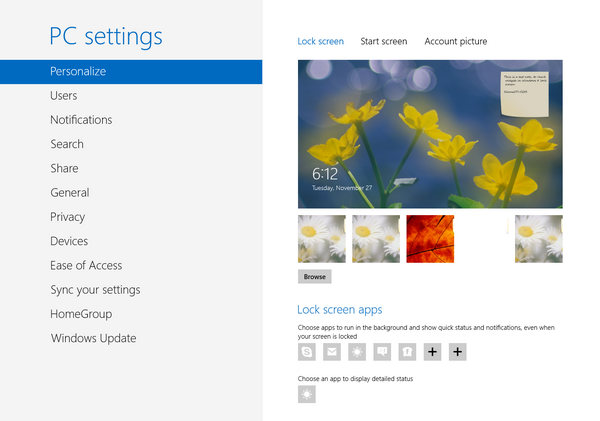Open the Account picture tab
Viewport: 600px width, 421px height.
pyautogui.click(x=456, y=41)
